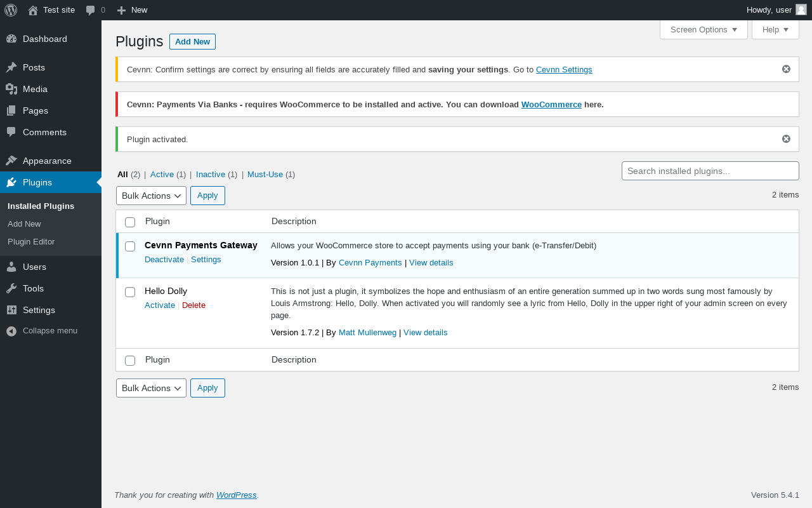
Task: Dismiss the Plugin activated notice
Action: (x=786, y=139)
